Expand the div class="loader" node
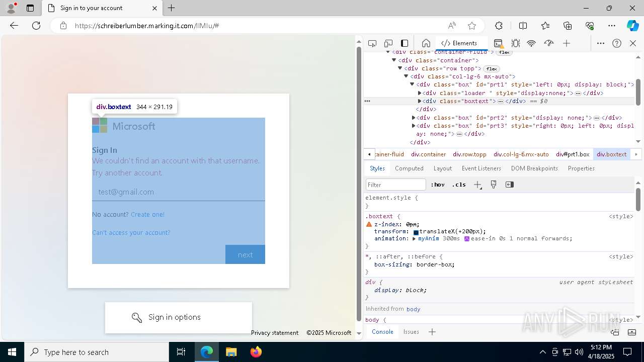 (x=420, y=93)
